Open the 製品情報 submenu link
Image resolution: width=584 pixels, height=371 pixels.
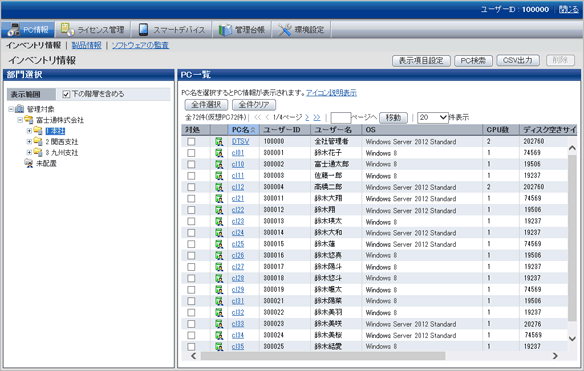click(x=86, y=45)
